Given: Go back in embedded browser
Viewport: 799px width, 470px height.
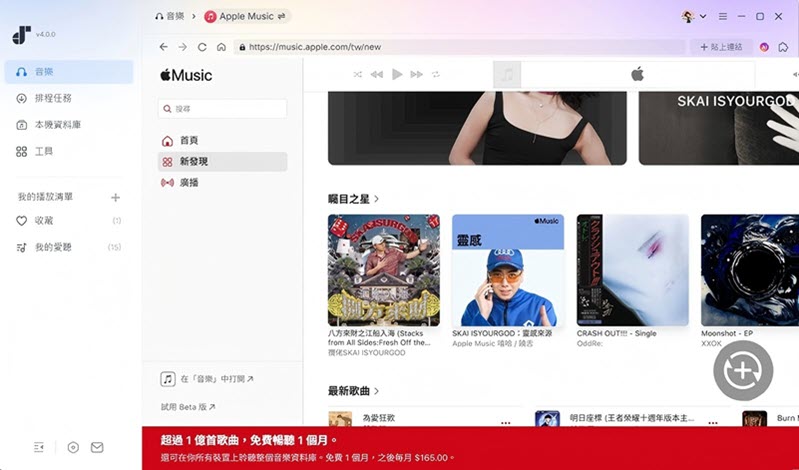Looking at the screenshot, I should coord(163,47).
